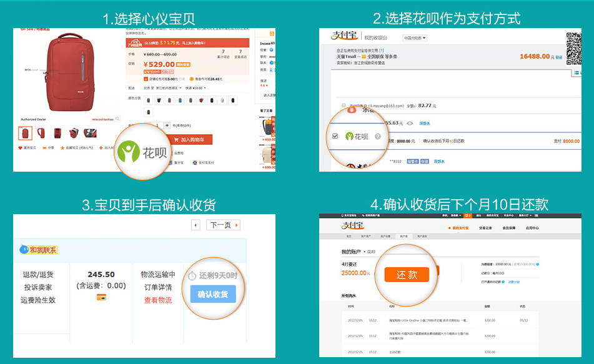Click the 刷新 refresh link beside 16488.00
The image size is (594, 364).
559,57
